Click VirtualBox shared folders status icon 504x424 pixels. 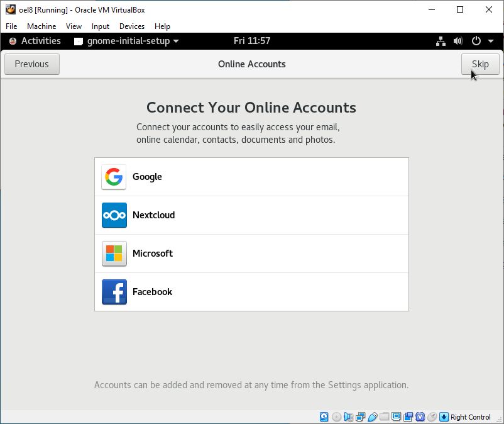coord(385,417)
